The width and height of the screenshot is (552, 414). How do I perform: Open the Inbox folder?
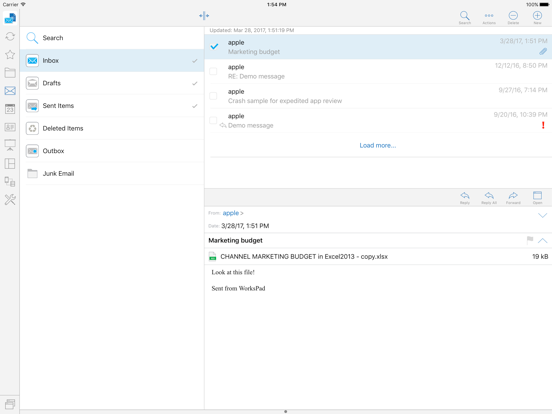(112, 61)
